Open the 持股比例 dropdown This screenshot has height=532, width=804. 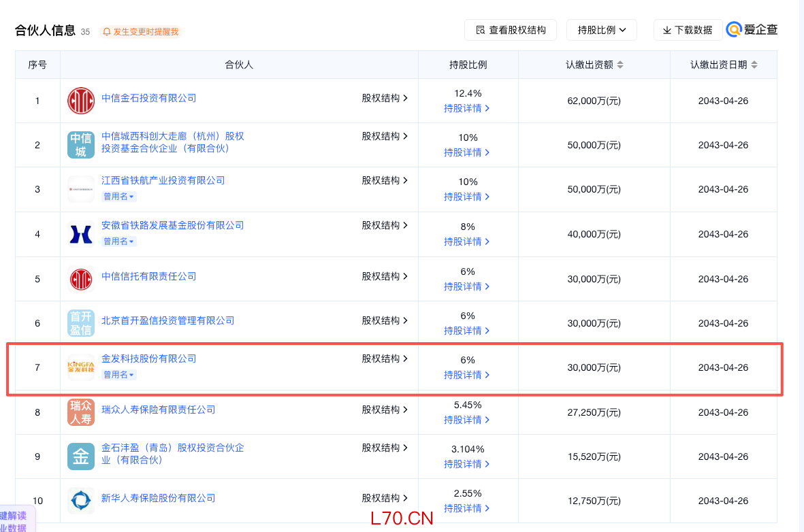coord(601,30)
